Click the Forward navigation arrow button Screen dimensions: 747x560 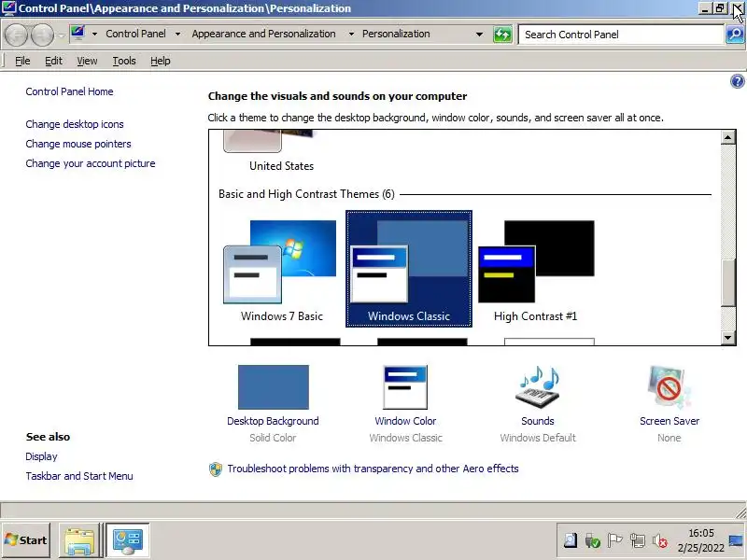[42, 35]
